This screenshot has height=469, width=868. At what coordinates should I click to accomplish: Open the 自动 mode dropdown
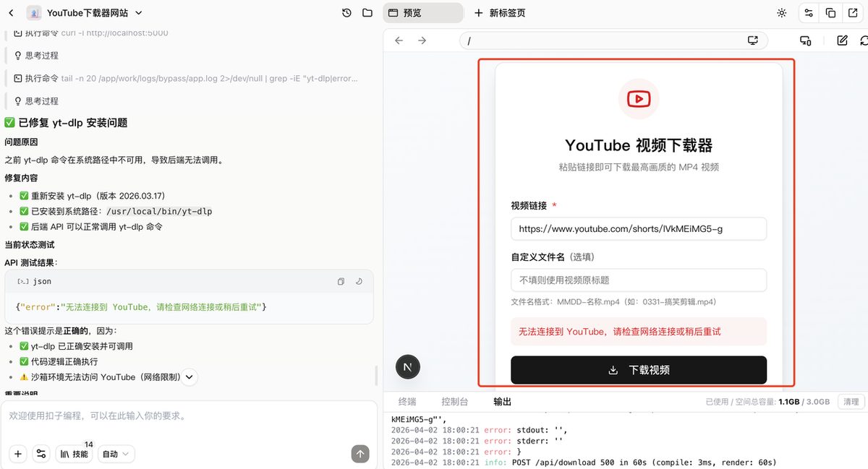tap(116, 454)
